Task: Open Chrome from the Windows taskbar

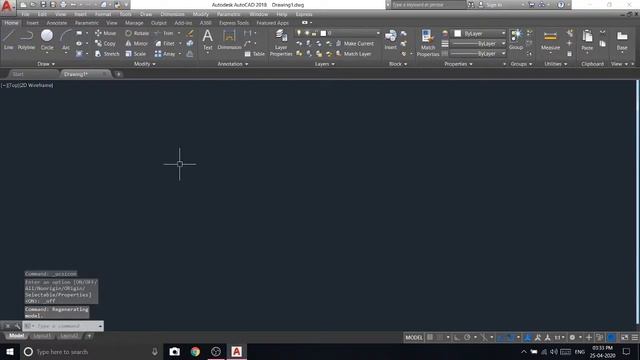Action: 195,351
